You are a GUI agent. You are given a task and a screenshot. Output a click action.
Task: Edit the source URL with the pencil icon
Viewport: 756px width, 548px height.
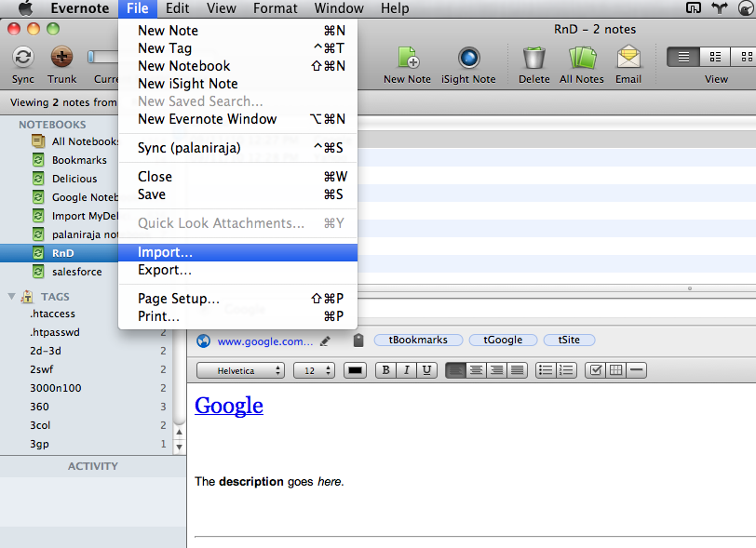tap(326, 341)
